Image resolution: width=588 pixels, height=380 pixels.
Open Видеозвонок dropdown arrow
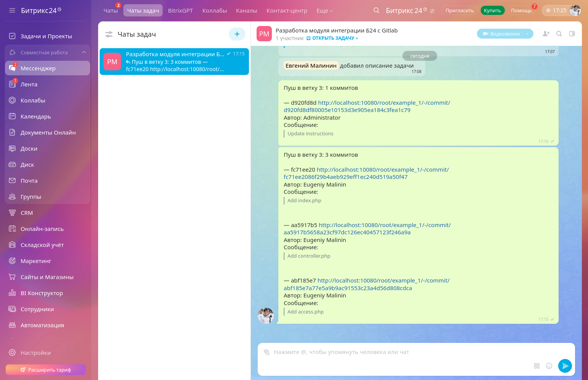527,34
